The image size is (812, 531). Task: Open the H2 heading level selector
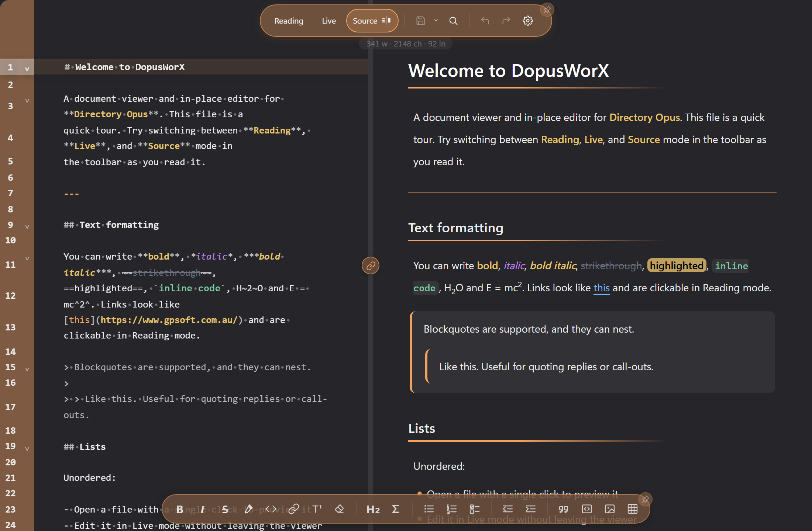click(x=373, y=509)
